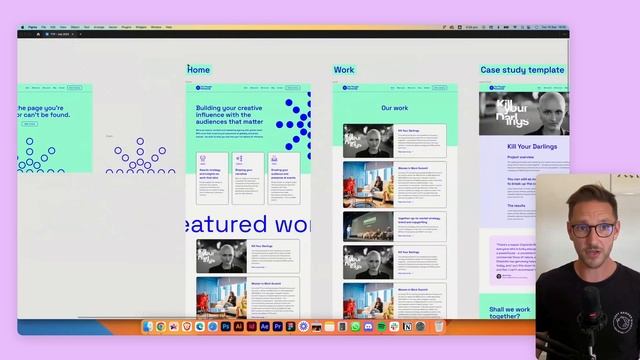Open the View menu
Screen dimensions: 640x360
pos(63,27)
